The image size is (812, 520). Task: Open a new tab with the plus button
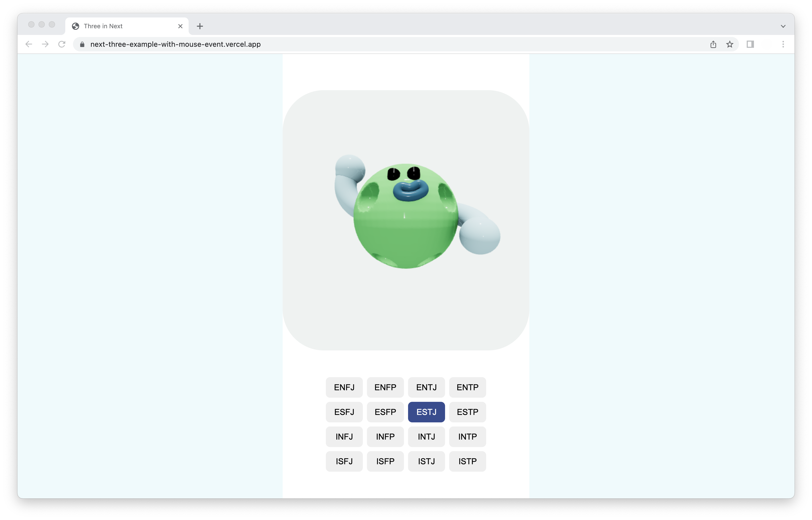pos(200,26)
